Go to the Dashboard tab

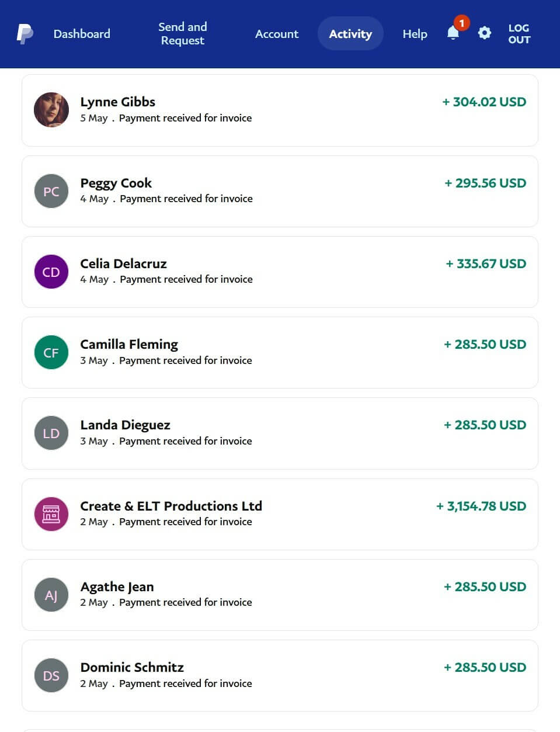click(x=82, y=34)
